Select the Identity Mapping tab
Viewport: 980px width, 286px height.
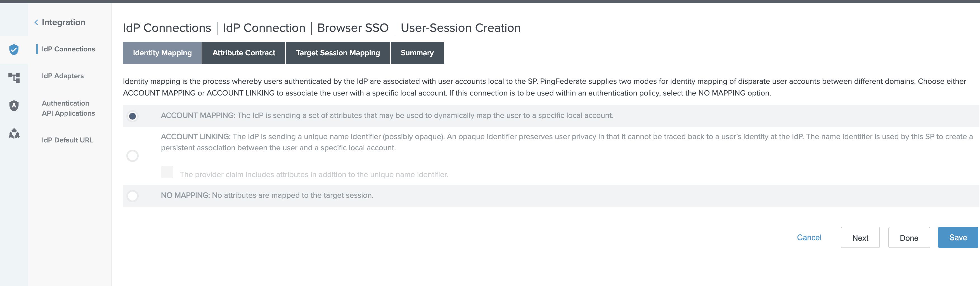pyautogui.click(x=162, y=53)
